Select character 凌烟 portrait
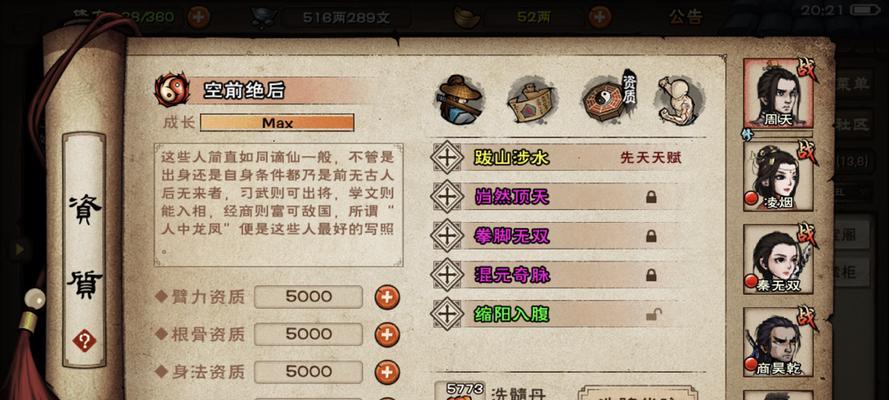 click(778, 176)
